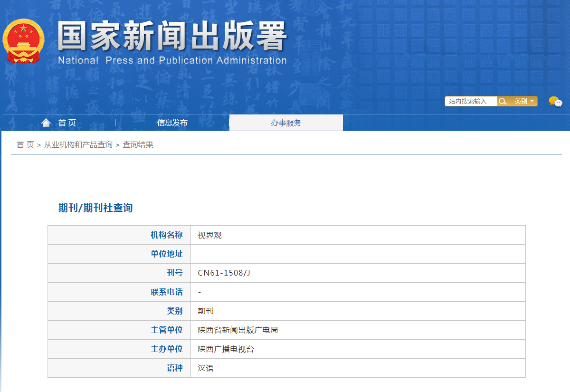Click the 陕西省新闻出版广电局 supervisor value
The image size is (570, 392).
tap(237, 330)
